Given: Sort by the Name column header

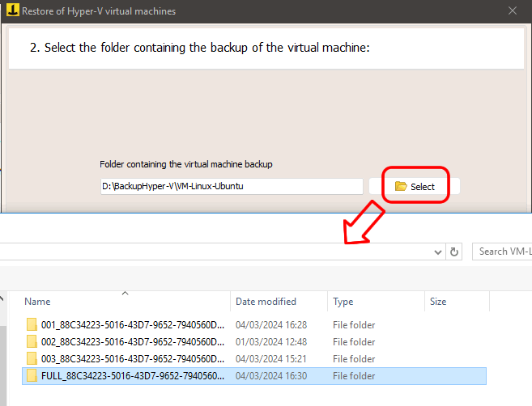Looking at the screenshot, I should (x=37, y=302).
